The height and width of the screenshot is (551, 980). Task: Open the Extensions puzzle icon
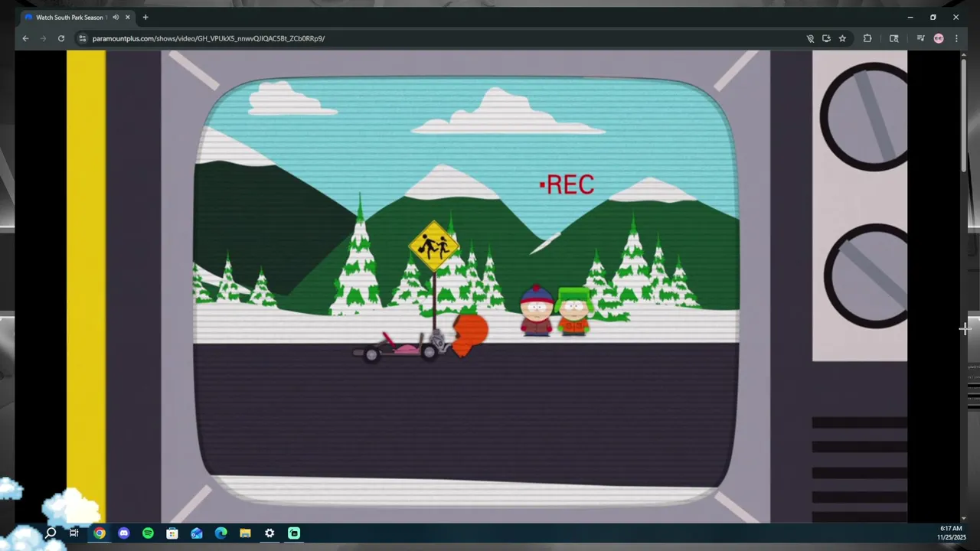[x=867, y=38]
